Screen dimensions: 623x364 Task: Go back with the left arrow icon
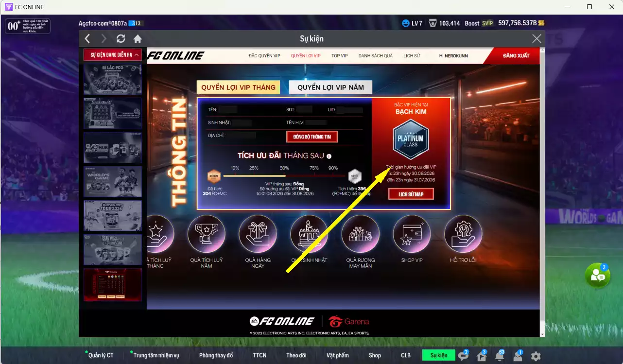pyautogui.click(x=87, y=39)
